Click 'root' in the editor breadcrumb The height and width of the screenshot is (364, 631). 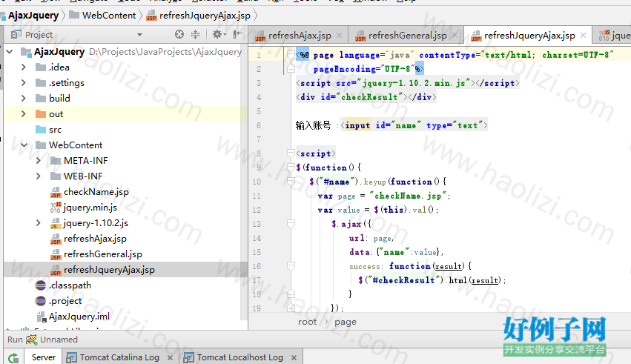[x=308, y=322]
